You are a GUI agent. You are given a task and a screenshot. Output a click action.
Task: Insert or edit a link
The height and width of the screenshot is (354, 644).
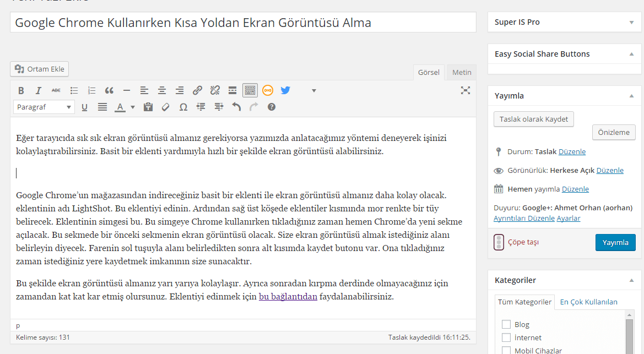coord(197,90)
